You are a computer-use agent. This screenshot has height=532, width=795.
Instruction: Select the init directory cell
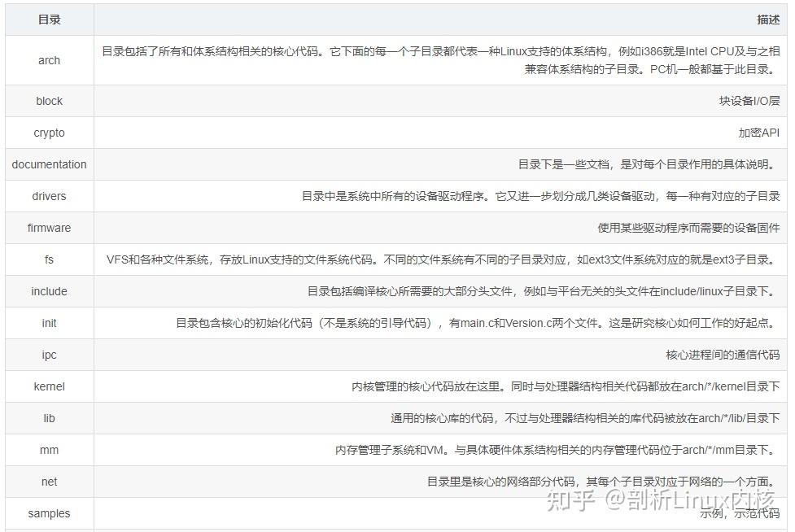[x=49, y=323]
